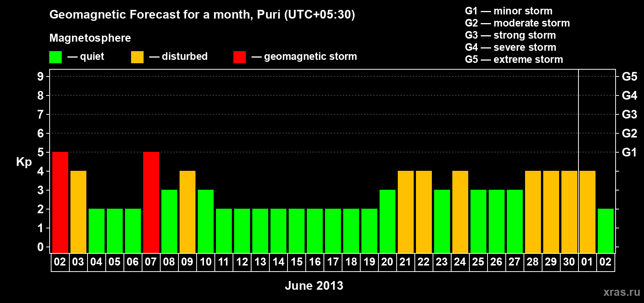Click the Magnetosphere heading
The height and width of the screenshot is (303, 644).
tap(90, 38)
